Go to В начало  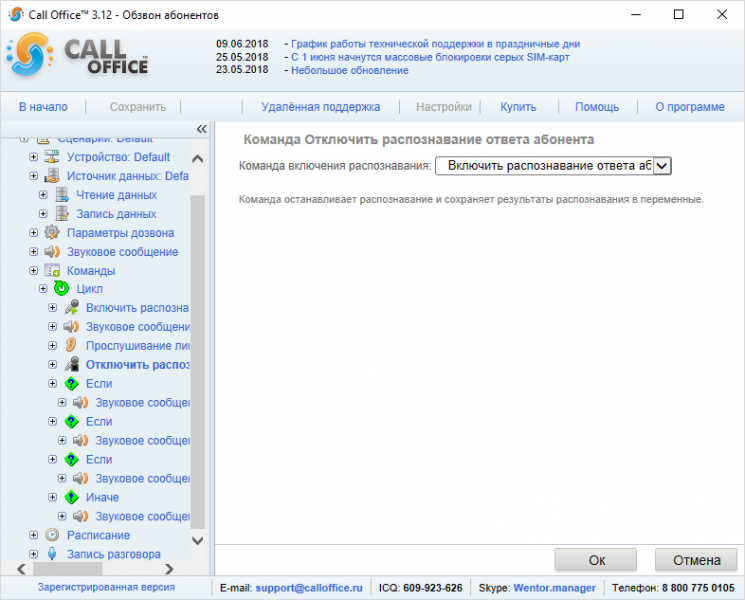pos(43,107)
